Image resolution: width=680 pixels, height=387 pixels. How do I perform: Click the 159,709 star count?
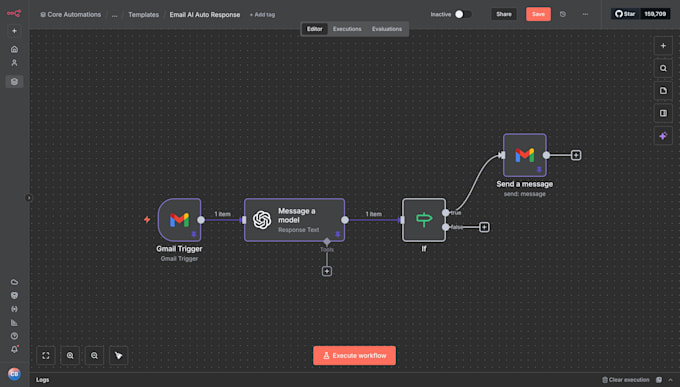(x=655, y=14)
